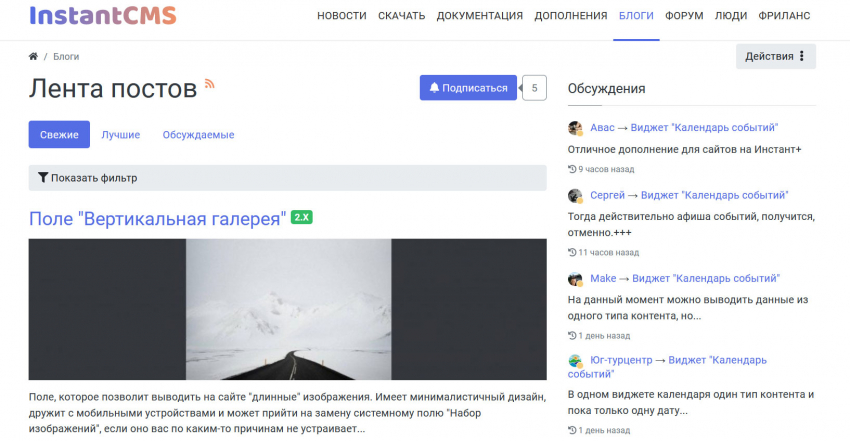Open post title Поле "Вертикальная галерея"
This screenshot has height=441, width=850.
(157, 218)
